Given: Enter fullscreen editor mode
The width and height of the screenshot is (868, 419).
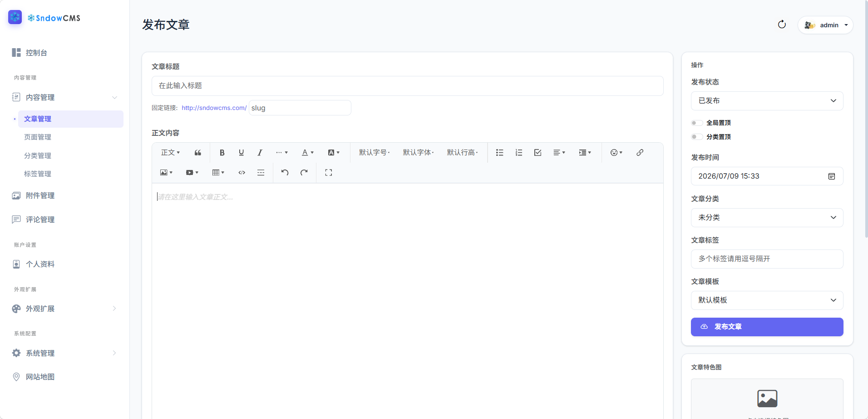Looking at the screenshot, I should click(x=329, y=173).
